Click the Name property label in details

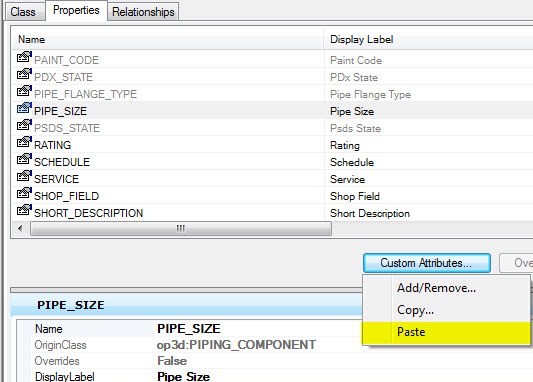pyautogui.click(x=49, y=329)
